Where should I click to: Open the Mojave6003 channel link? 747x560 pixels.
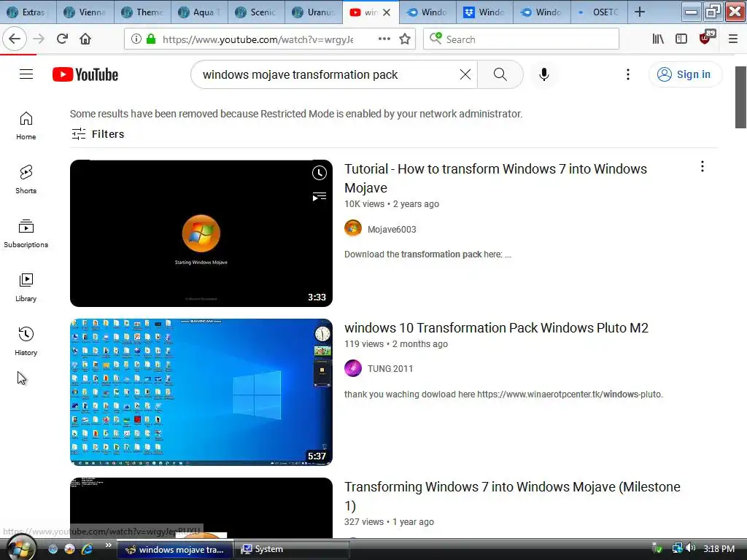pos(392,230)
